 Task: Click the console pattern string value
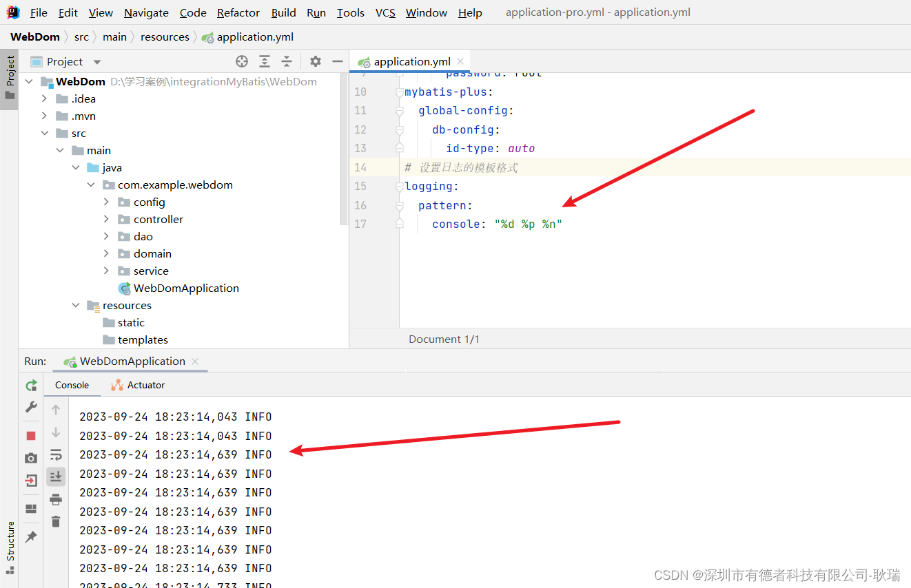528,224
